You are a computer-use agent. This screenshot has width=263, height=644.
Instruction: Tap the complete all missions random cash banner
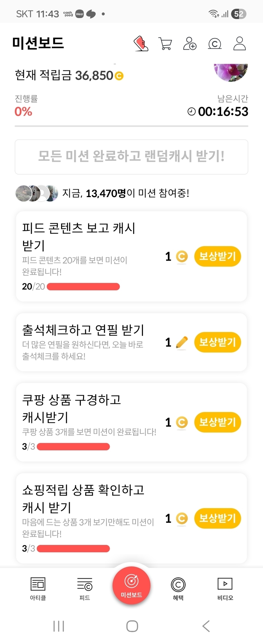pyautogui.click(x=131, y=157)
